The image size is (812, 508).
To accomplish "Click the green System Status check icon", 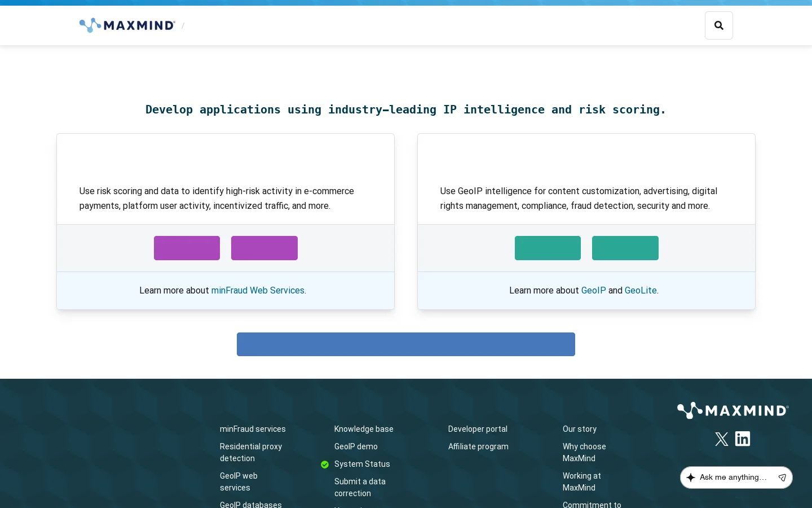I will 325,465.
